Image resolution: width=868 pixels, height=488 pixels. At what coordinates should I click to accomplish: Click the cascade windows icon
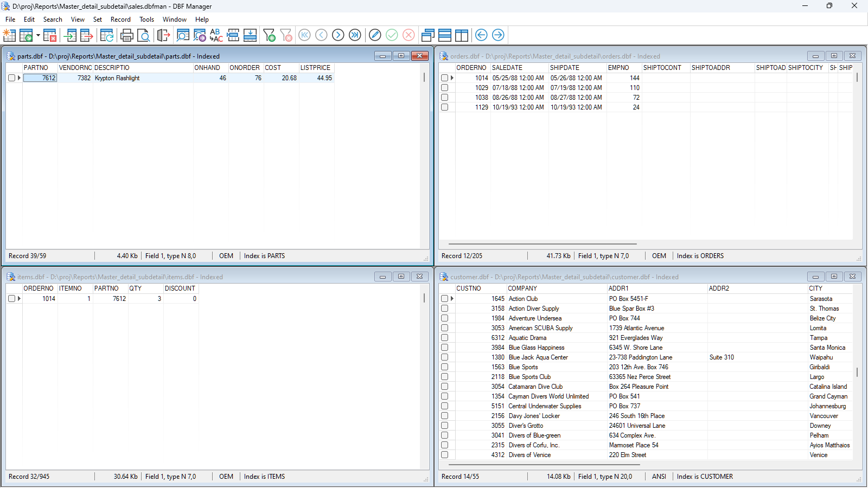click(x=427, y=35)
